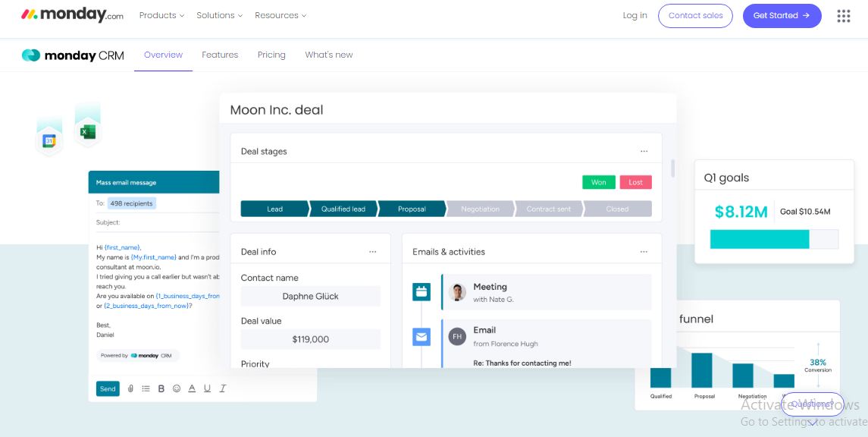Click the Daphne Glück contact name field

tap(311, 297)
